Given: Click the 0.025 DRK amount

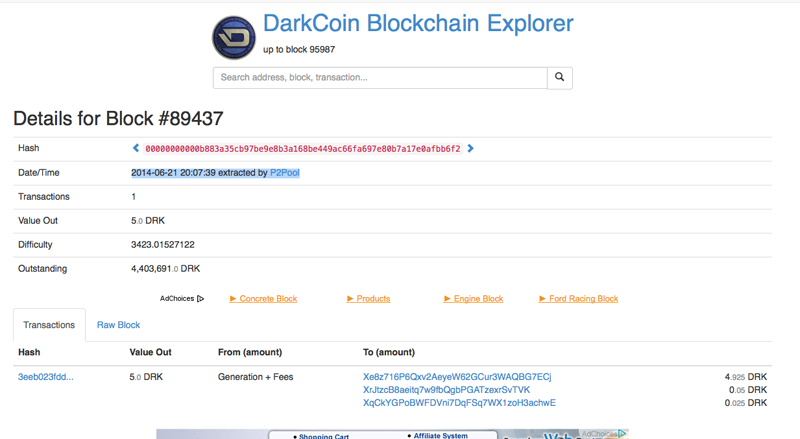Looking at the screenshot, I should [746, 403].
